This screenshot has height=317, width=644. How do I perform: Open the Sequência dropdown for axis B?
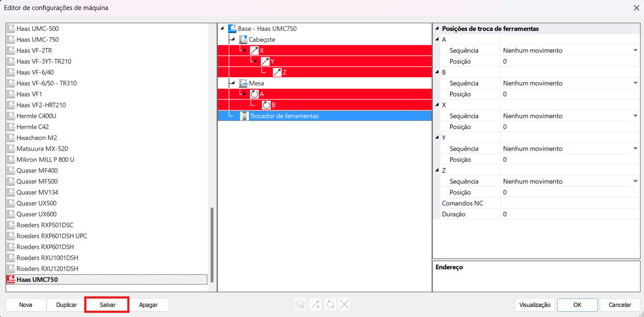pos(635,83)
